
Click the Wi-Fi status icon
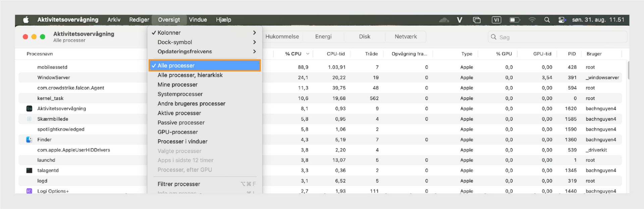[x=532, y=20]
